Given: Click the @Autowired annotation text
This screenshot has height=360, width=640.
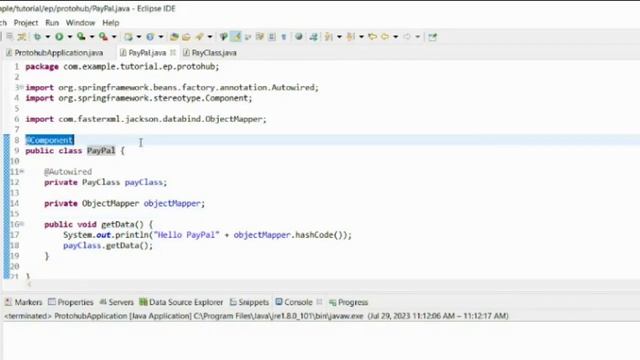Looking at the screenshot, I should tap(68, 172).
